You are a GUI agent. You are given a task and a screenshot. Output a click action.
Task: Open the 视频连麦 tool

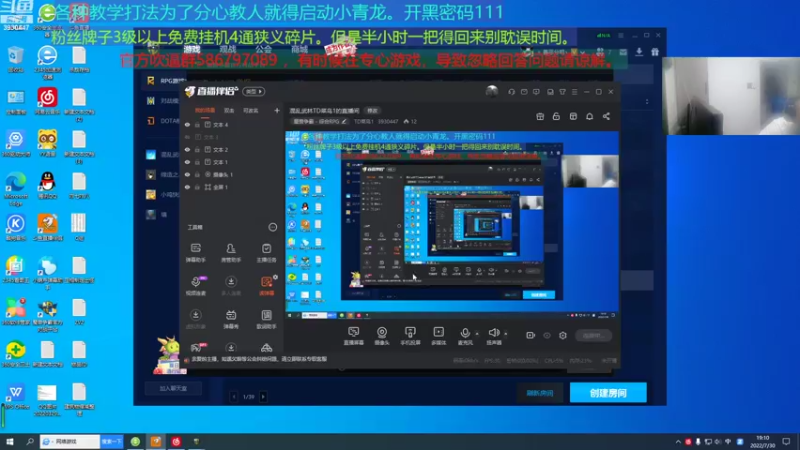tap(195, 286)
